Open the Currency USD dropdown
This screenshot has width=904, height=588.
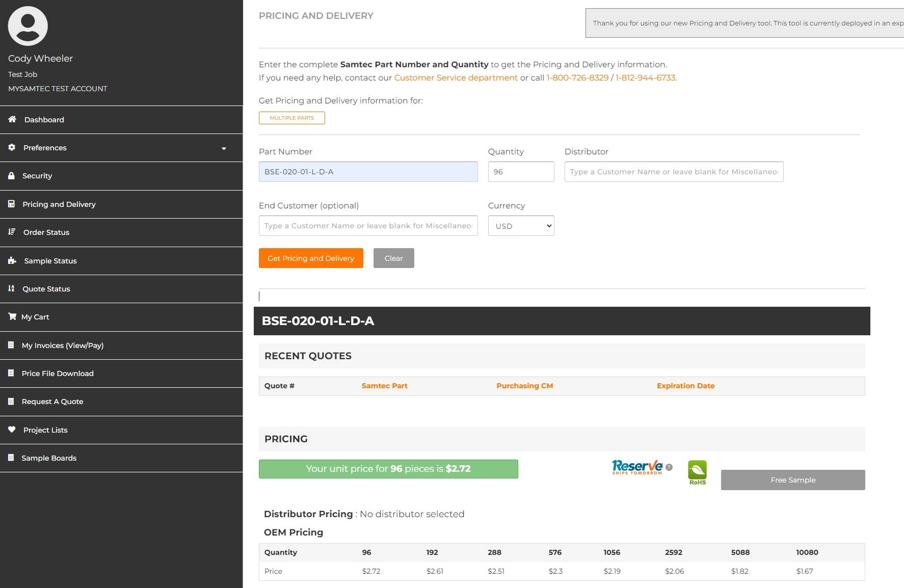click(521, 226)
